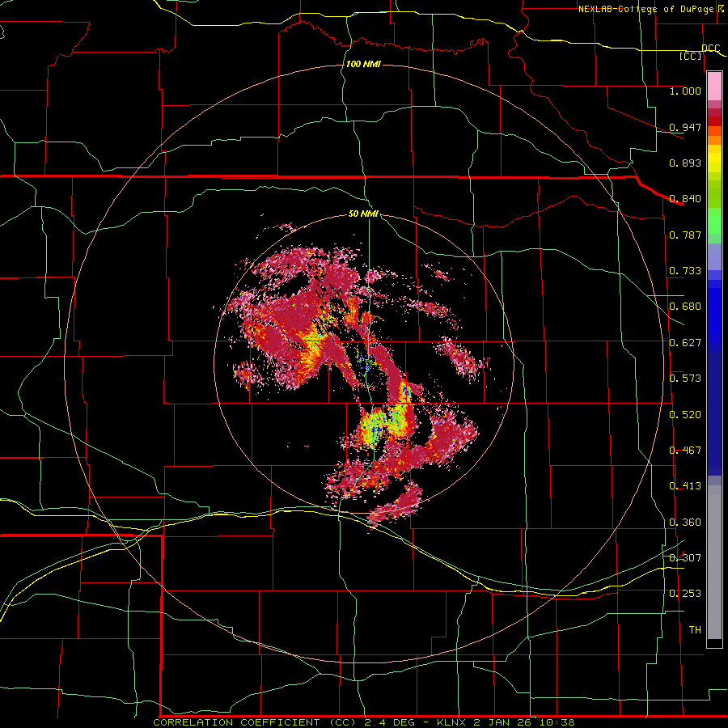Click the 0.413 value on the color scale
728x728 pixels.
[685, 486]
